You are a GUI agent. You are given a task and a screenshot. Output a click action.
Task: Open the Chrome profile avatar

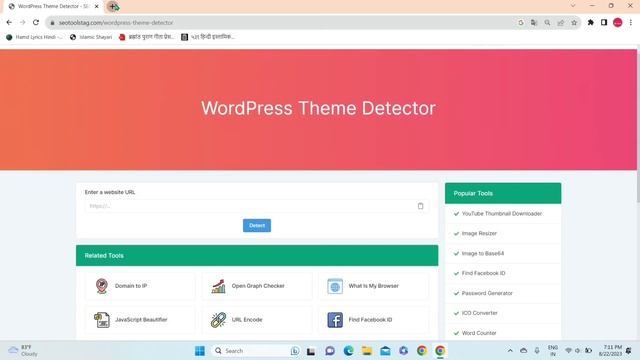pyautogui.click(x=618, y=23)
